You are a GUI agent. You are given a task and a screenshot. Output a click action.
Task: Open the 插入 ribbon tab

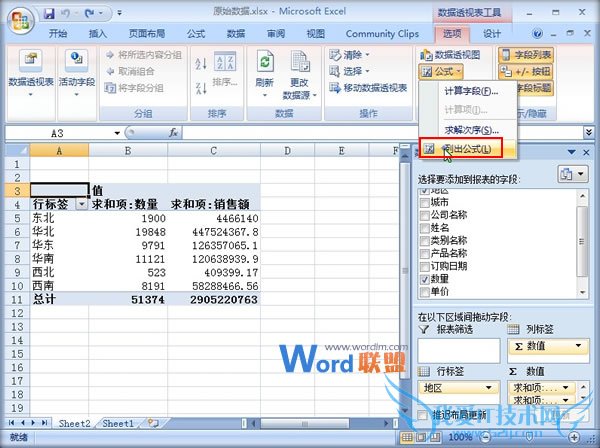click(x=98, y=34)
